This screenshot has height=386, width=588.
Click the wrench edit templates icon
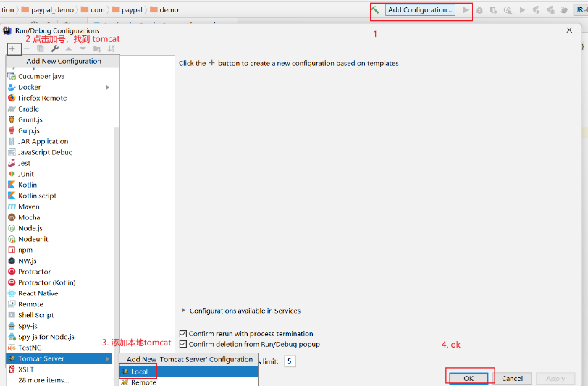point(54,49)
